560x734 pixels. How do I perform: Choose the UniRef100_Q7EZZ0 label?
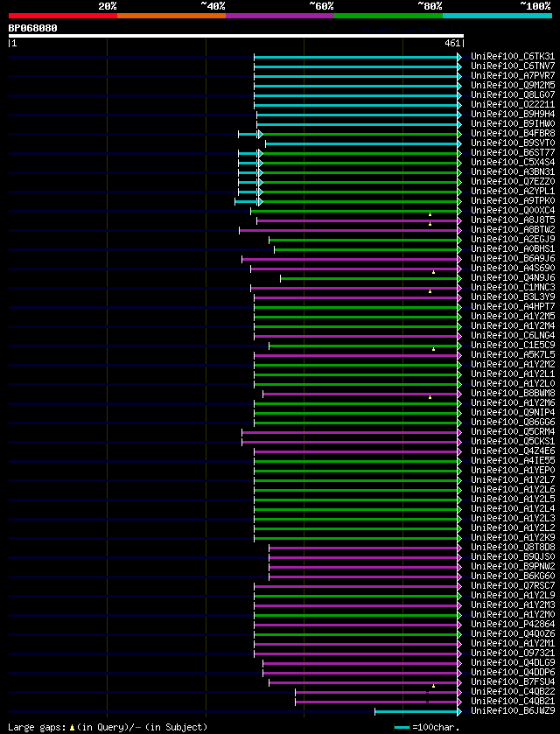click(513, 182)
